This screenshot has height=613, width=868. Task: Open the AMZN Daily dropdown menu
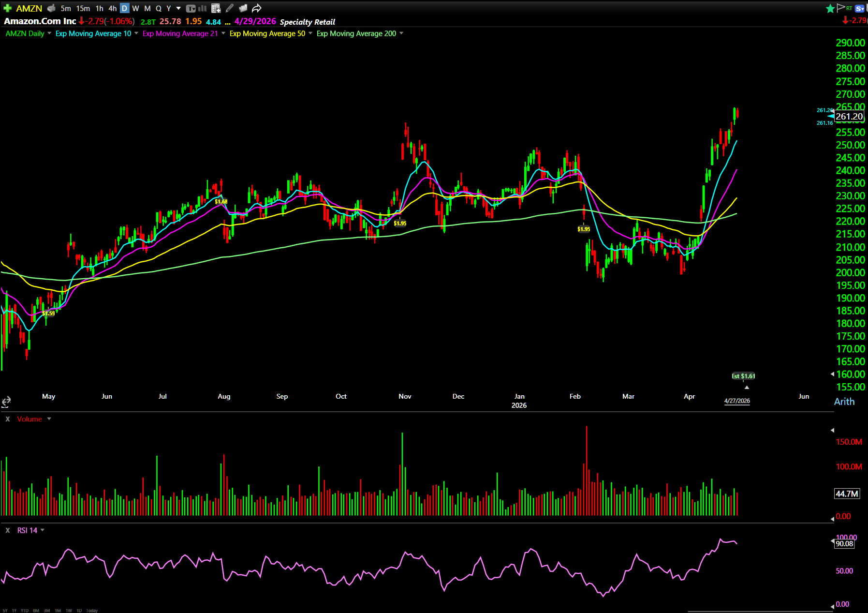[x=49, y=33]
